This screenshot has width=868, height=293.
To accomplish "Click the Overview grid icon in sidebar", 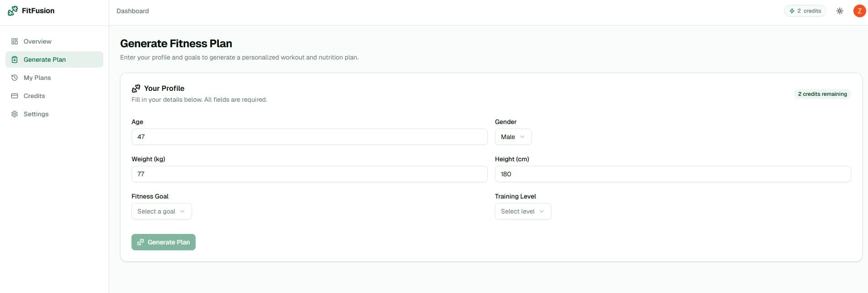I will click(x=15, y=41).
